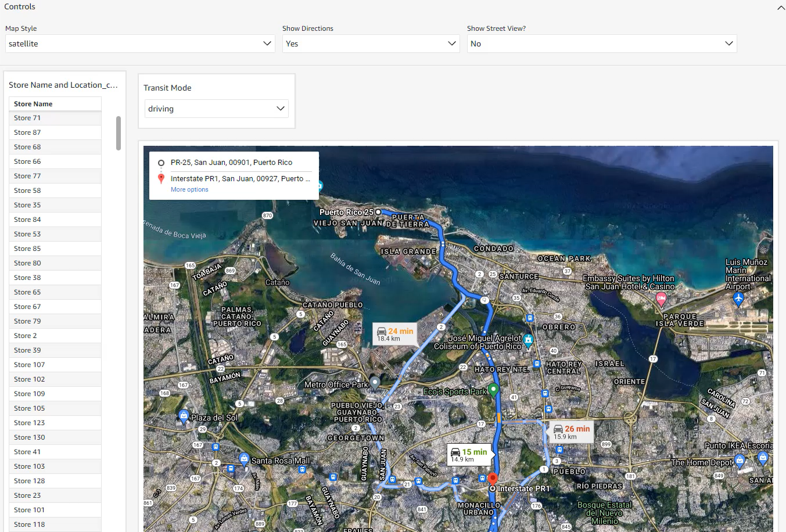Select Store 103 in the list
This screenshot has width=786, height=532.
(55, 466)
